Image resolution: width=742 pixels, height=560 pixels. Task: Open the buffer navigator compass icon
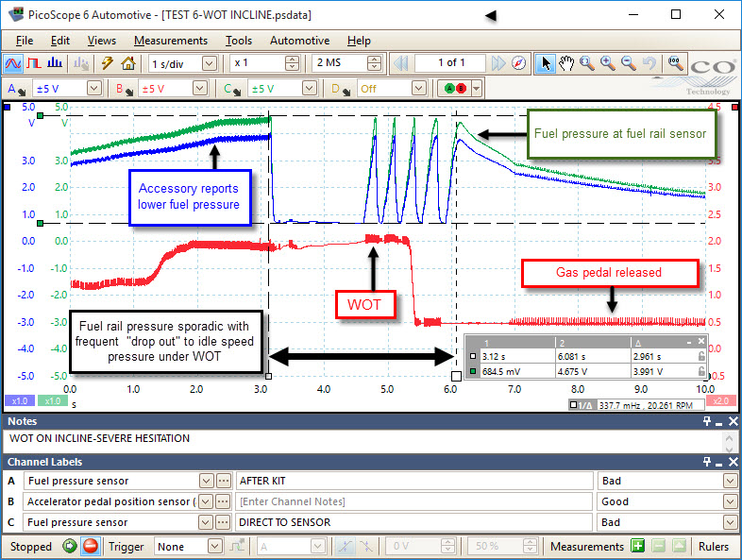[x=518, y=63]
